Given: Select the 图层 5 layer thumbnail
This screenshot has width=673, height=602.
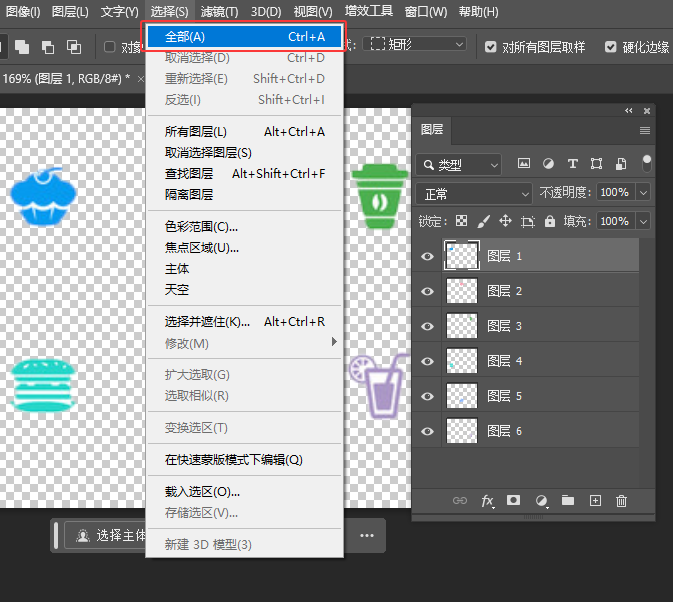Looking at the screenshot, I should (461, 396).
